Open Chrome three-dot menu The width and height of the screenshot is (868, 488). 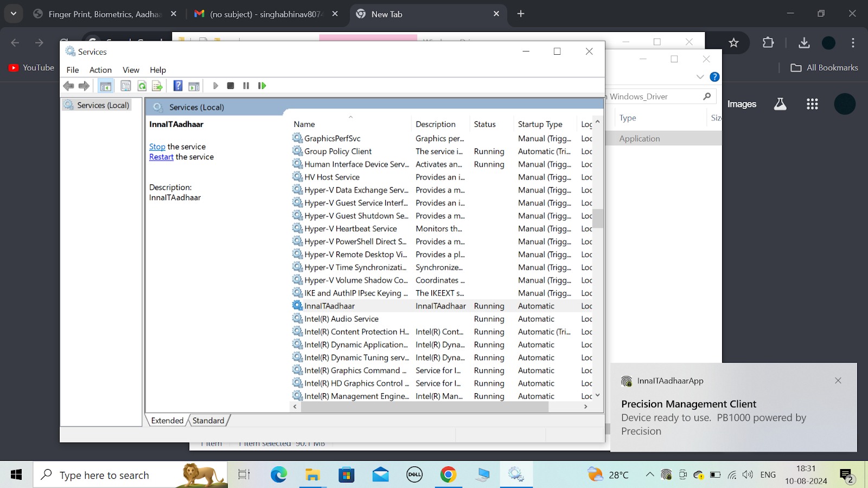[x=853, y=42]
